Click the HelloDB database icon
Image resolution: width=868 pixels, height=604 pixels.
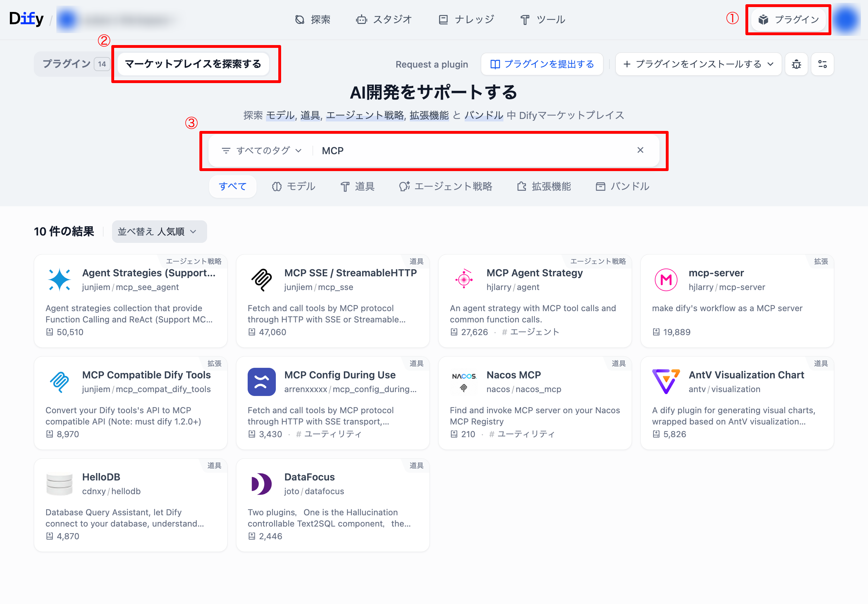coord(59,484)
